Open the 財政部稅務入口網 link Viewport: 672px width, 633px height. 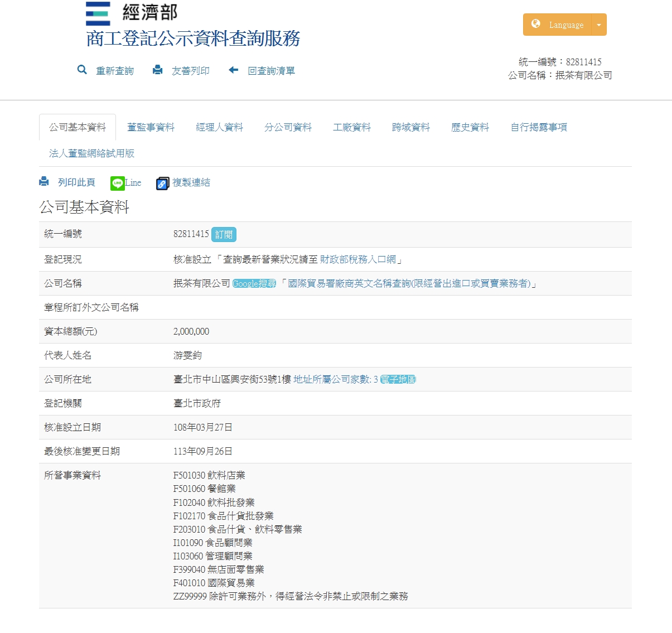pyautogui.click(x=358, y=259)
